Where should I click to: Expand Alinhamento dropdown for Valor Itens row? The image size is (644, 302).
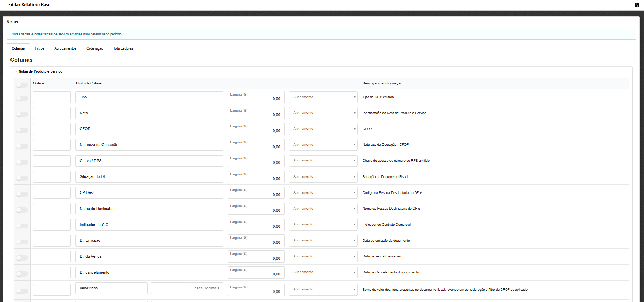coord(323,290)
